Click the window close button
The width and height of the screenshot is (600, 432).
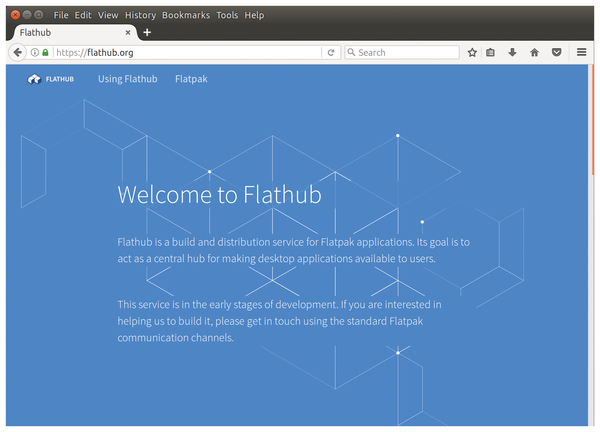(15, 15)
